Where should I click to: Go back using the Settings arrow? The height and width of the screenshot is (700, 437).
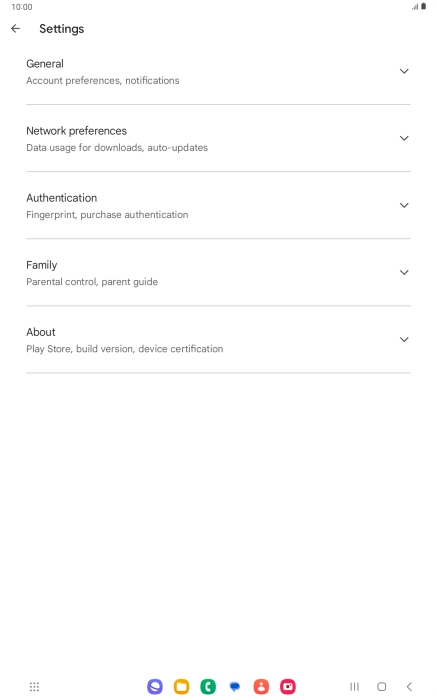point(16,29)
